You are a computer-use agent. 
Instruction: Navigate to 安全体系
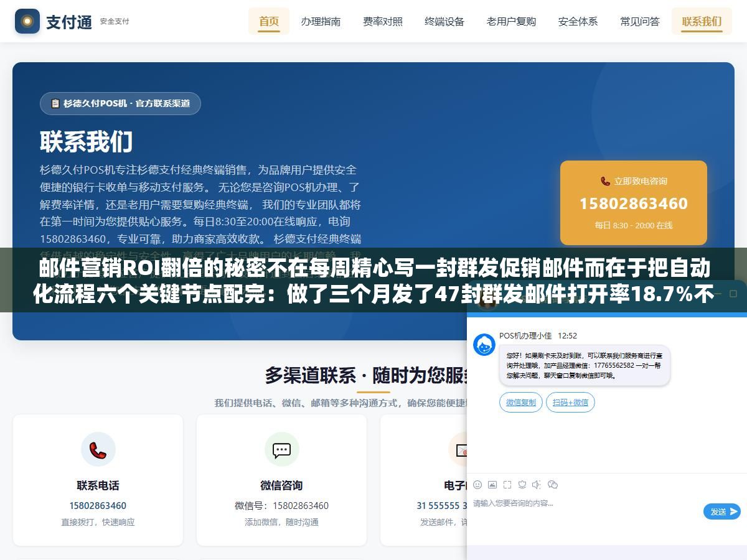coord(578,21)
